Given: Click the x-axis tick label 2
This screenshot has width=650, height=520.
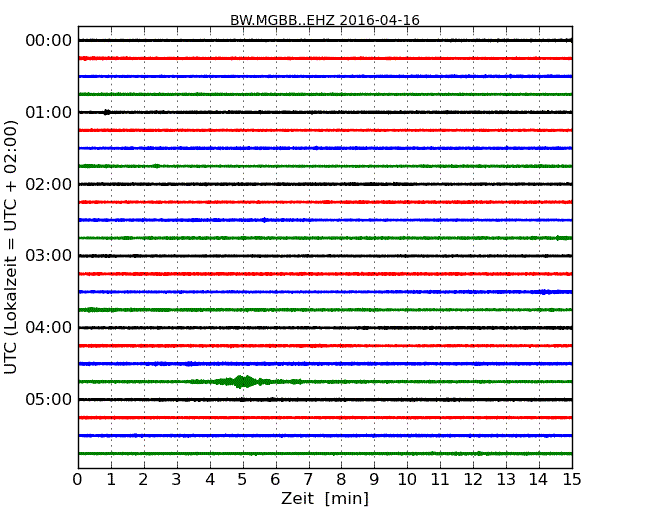Looking at the screenshot, I should (143, 480).
